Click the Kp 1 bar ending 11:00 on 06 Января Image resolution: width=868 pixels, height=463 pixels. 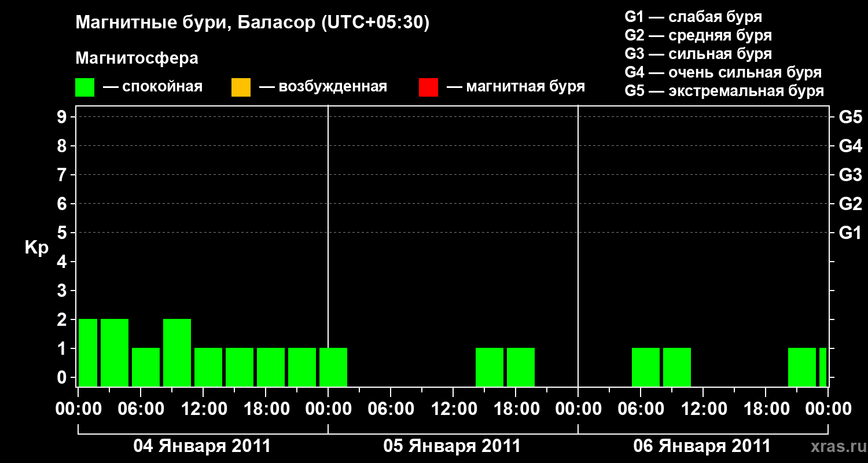pos(677,367)
